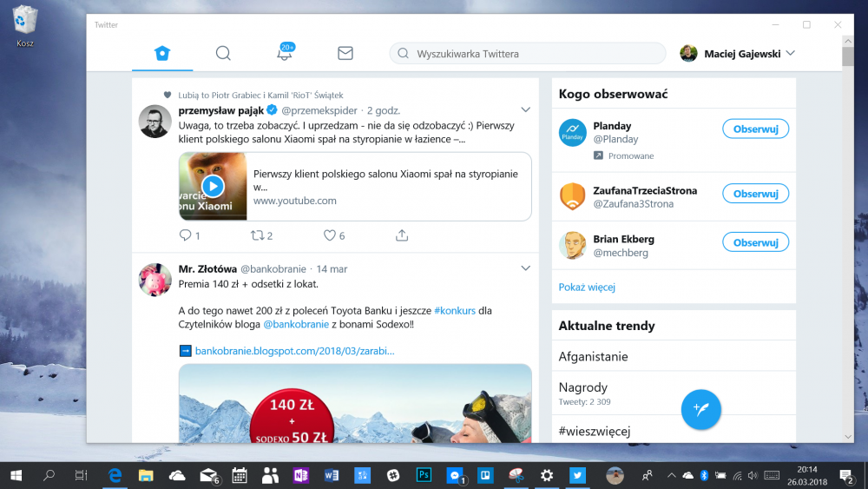Follow Brian Ekberg with Obserwuj button

click(x=756, y=242)
